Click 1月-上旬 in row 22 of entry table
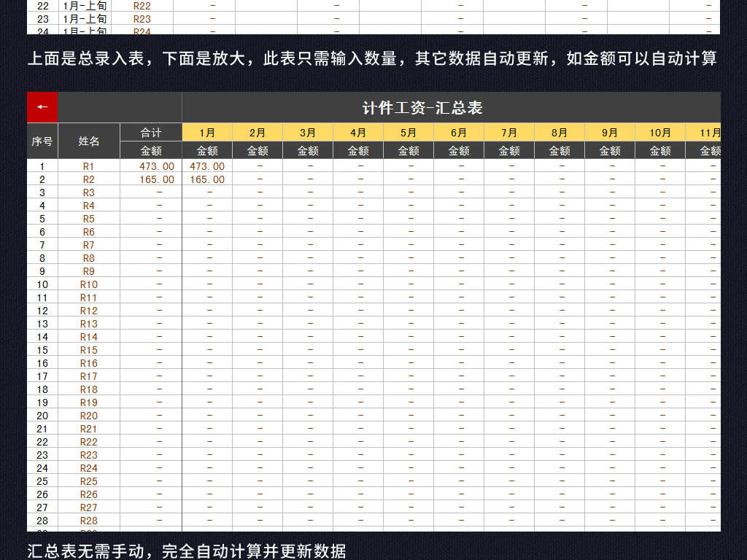Image resolution: width=747 pixels, height=560 pixels. coord(85,6)
